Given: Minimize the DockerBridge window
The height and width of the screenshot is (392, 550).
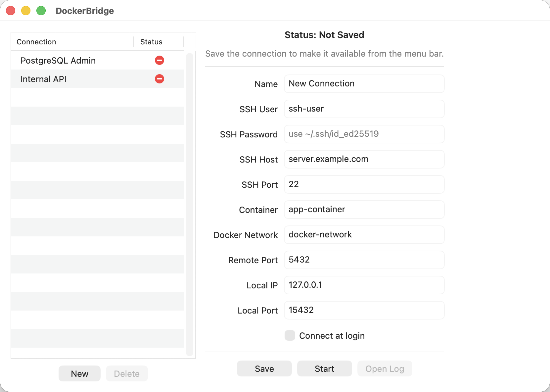Looking at the screenshot, I should [26, 11].
